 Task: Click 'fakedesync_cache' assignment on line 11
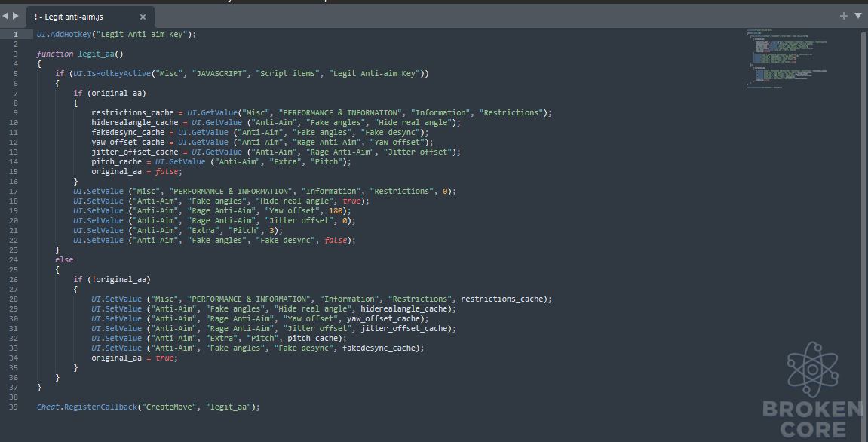(128, 133)
